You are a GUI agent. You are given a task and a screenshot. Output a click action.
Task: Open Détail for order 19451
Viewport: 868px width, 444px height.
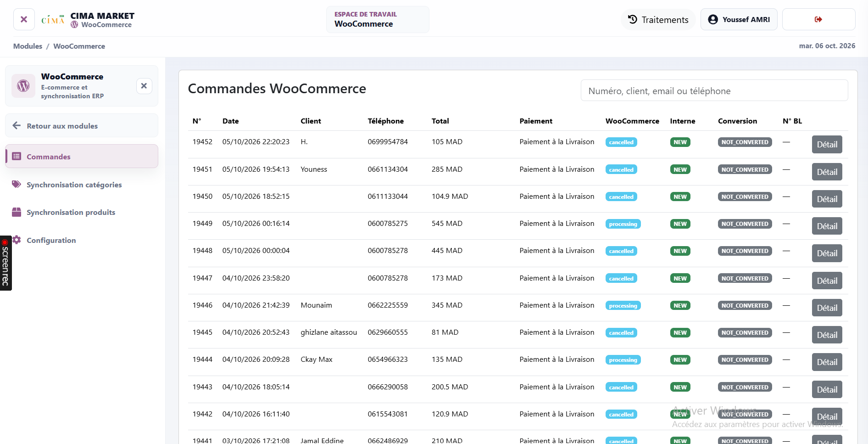[x=827, y=172]
